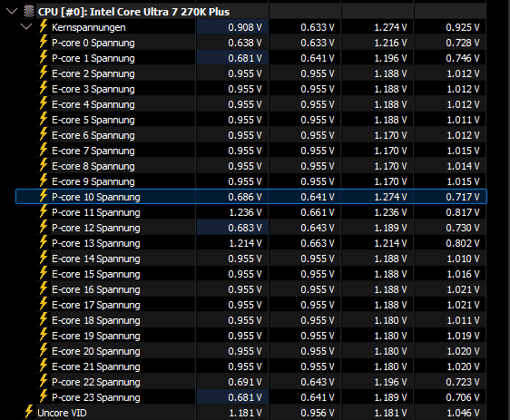Click E-core 19 average value 1.019 V
The image size is (510, 420).
(463, 336)
